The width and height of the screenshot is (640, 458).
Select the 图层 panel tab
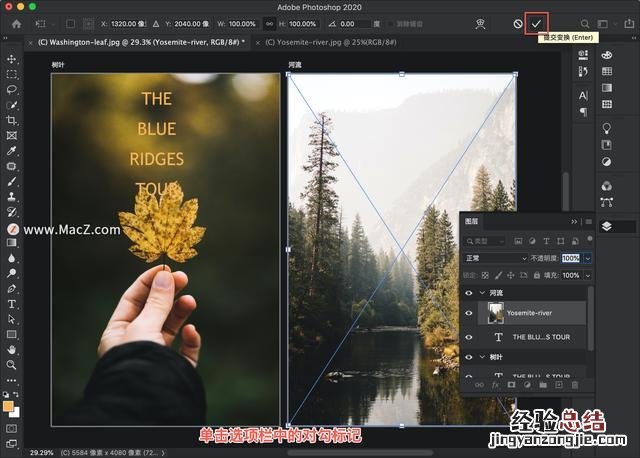coord(471,221)
